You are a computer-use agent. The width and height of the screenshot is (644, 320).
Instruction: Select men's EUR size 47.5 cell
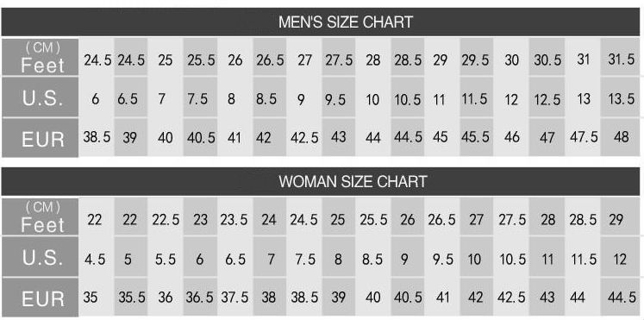(x=583, y=137)
